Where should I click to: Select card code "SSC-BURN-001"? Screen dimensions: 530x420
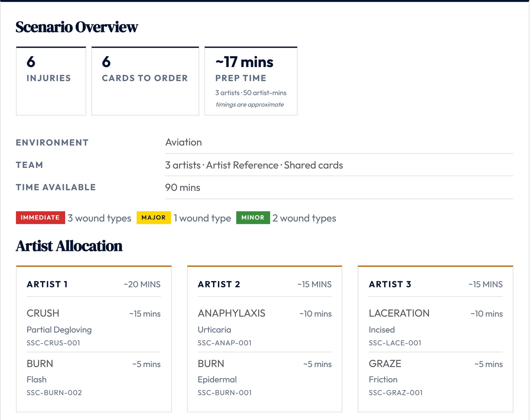(225, 393)
